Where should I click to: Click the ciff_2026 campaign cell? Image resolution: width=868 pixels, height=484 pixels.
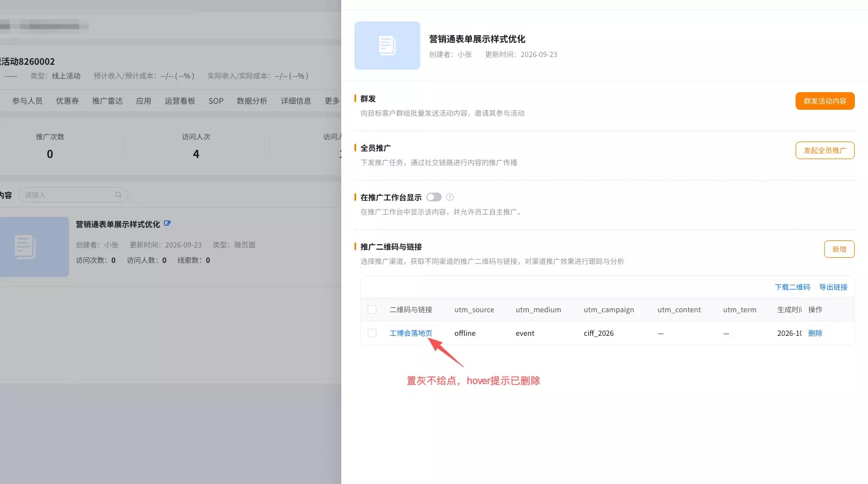point(599,333)
